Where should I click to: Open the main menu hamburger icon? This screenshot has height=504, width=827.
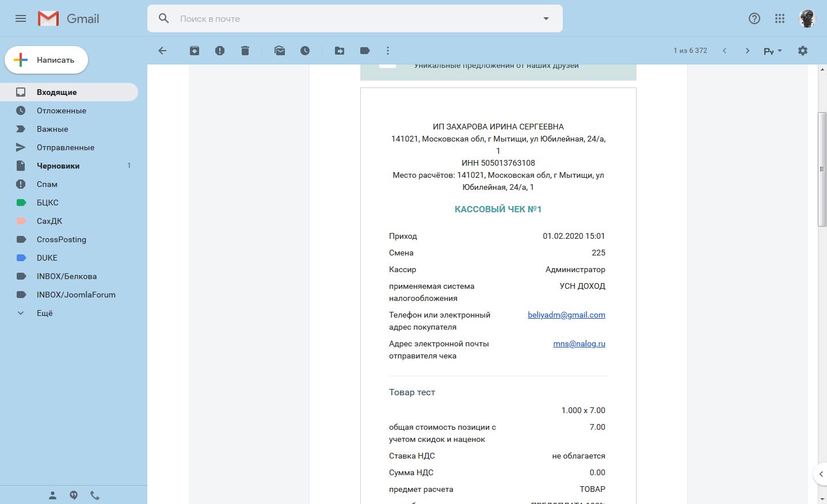click(21, 18)
